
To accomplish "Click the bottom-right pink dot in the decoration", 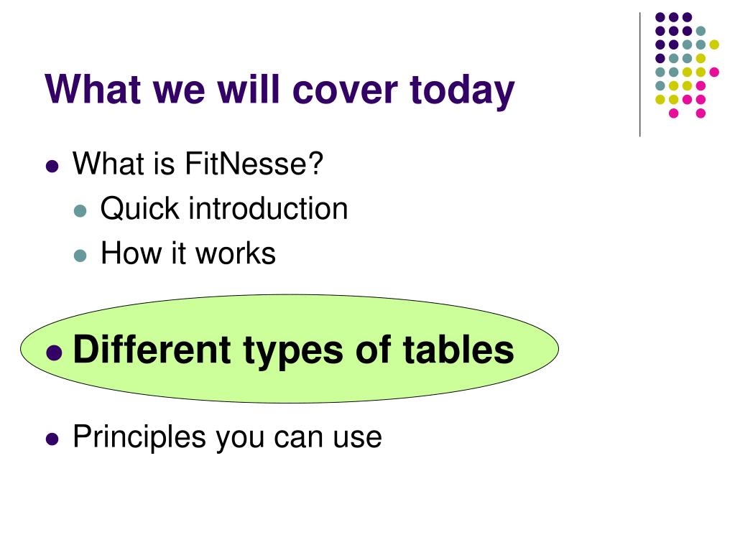I will click(701, 113).
